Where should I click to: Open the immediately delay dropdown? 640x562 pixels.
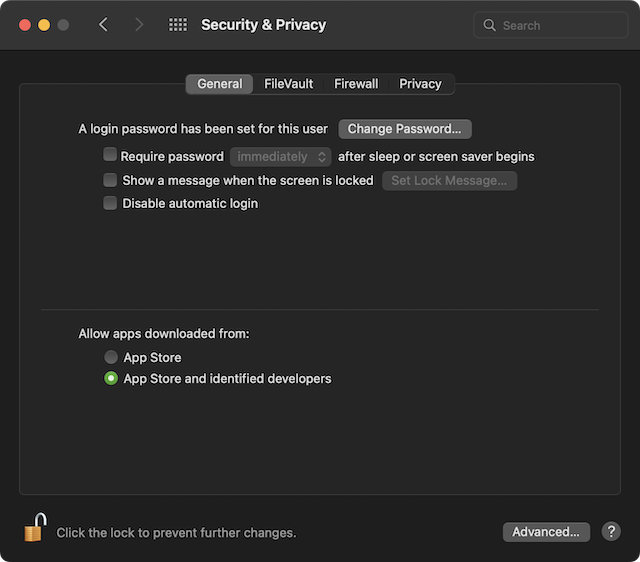280,156
